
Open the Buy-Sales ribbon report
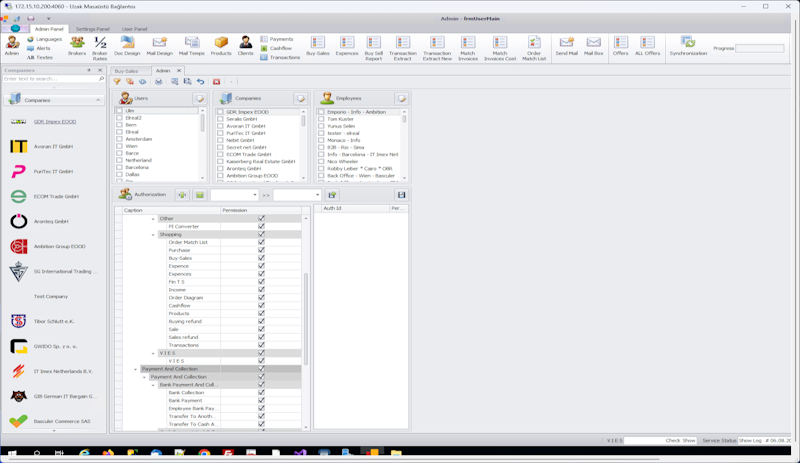point(317,45)
